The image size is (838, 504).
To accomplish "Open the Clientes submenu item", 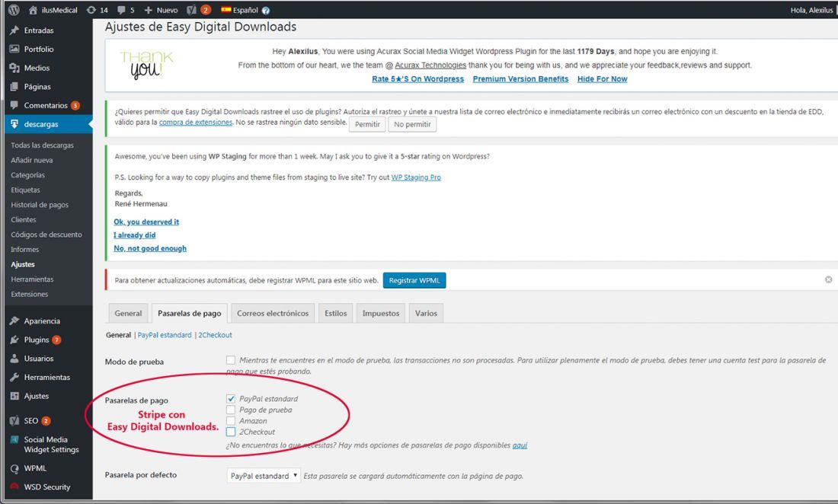I will pos(24,219).
